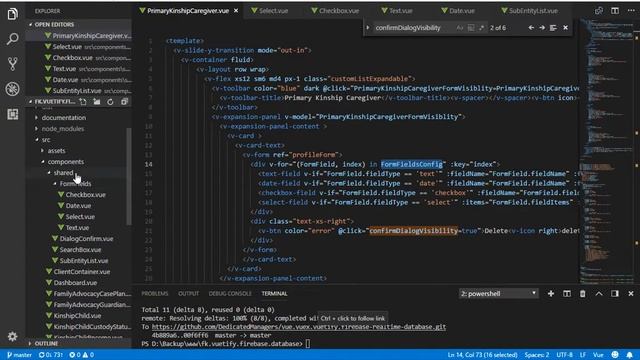Open the Debug view in activity bar

point(13,89)
